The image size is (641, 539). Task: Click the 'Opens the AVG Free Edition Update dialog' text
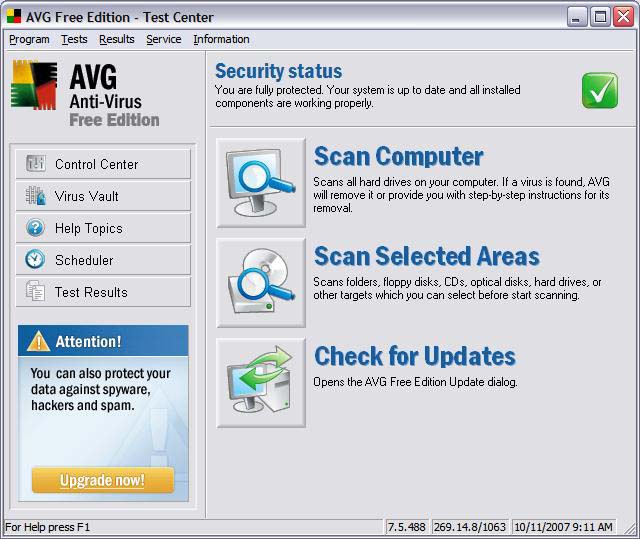click(415, 382)
